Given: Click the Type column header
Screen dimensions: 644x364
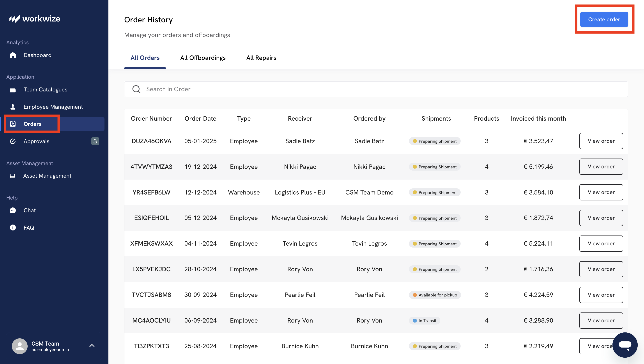Looking at the screenshot, I should (x=244, y=118).
